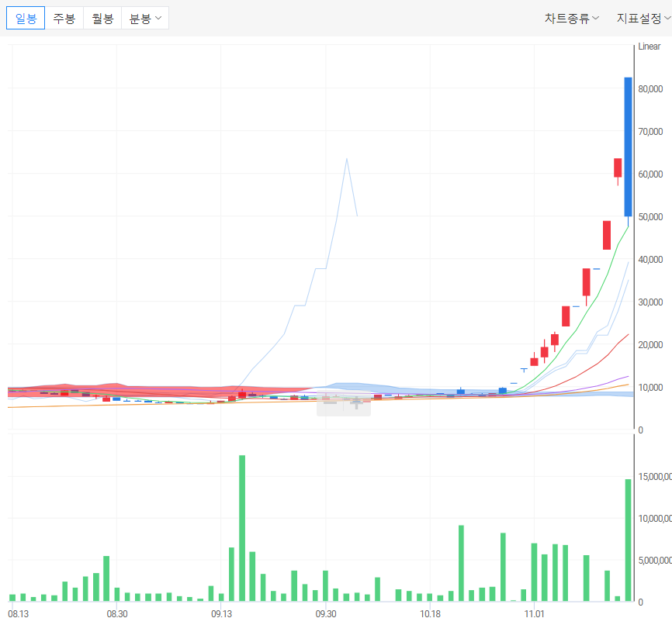Select the 일봉 daily chart tab
The height and width of the screenshot is (618, 672).
(26, 18)
